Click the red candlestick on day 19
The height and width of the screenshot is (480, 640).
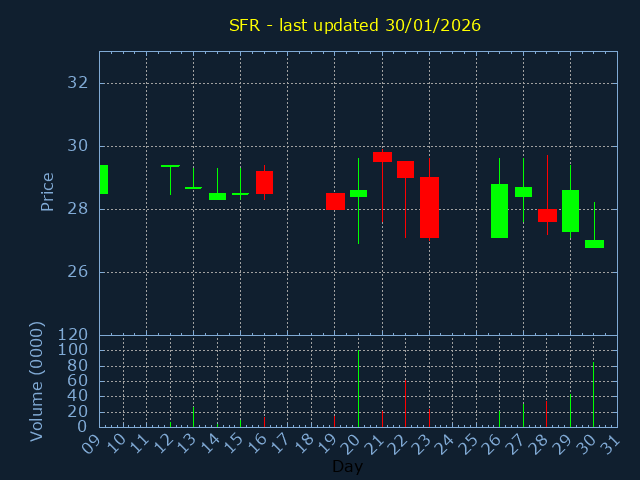point(335,201)
